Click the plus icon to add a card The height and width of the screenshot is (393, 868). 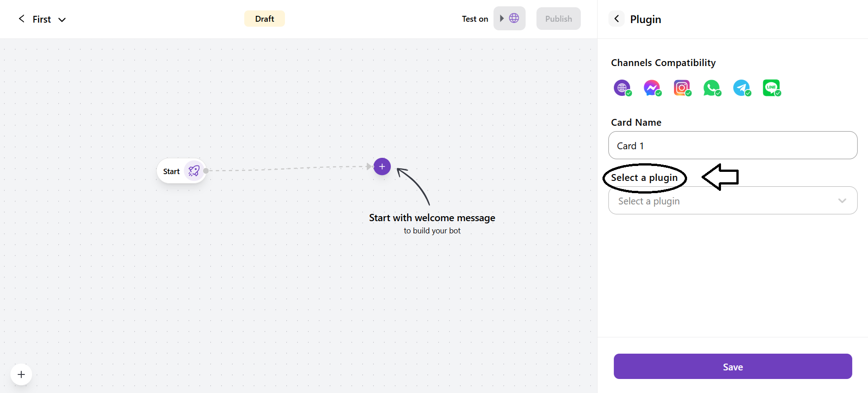(x=381, y=166)
